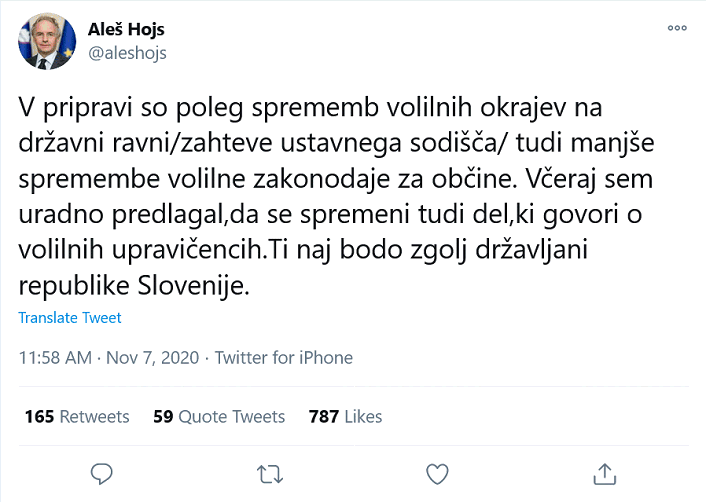Retweet this tweet using the arrows icon
Image resolution: width=707 pixels, height=503 pixels.
[269, 472]
